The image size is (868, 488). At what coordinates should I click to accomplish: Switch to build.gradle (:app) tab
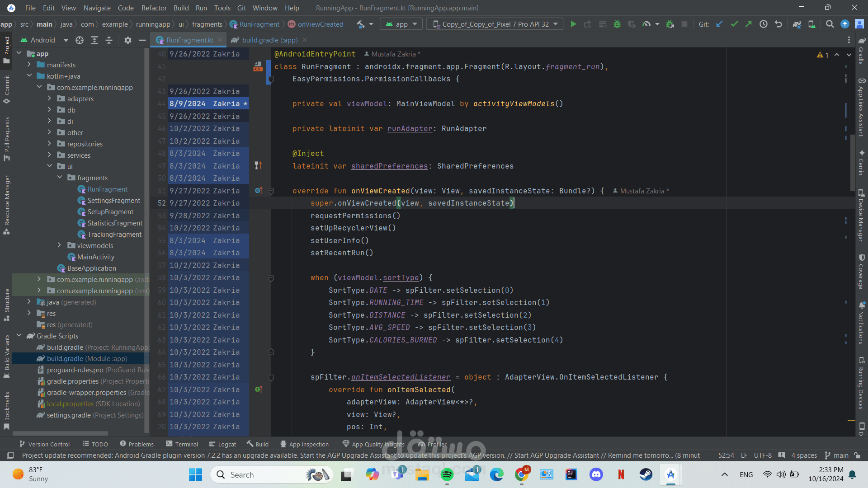point(269,40)
